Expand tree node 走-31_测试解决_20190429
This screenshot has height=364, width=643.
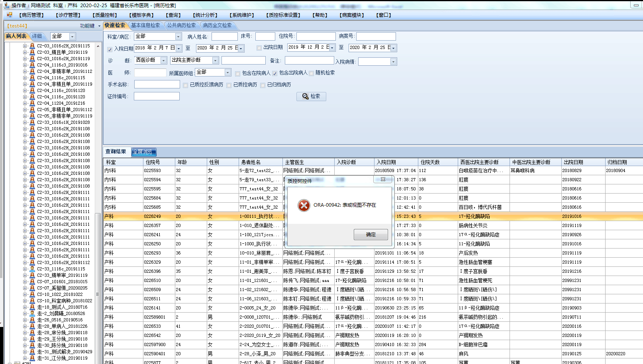click(25, 352)
